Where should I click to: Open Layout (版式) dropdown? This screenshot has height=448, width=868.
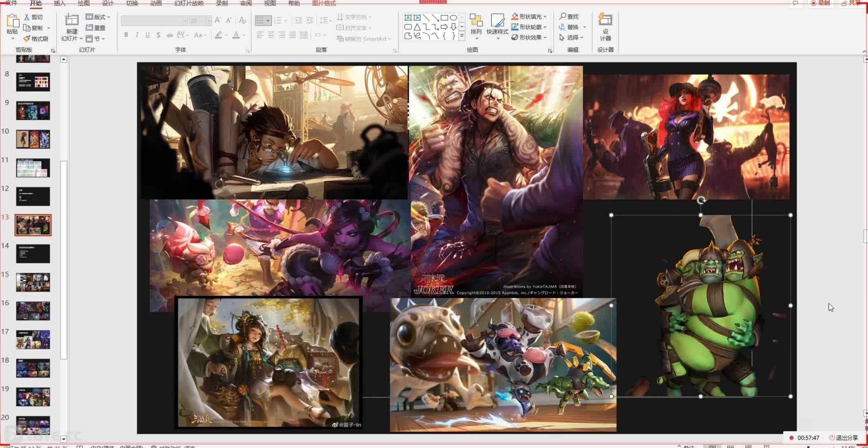click(x=98, y=17)
